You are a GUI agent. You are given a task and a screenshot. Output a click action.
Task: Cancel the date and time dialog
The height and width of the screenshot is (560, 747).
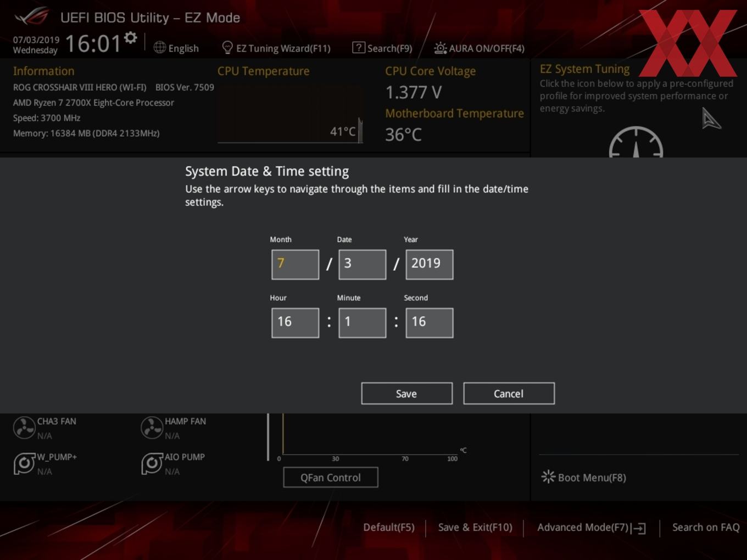(x=509, y=394)
